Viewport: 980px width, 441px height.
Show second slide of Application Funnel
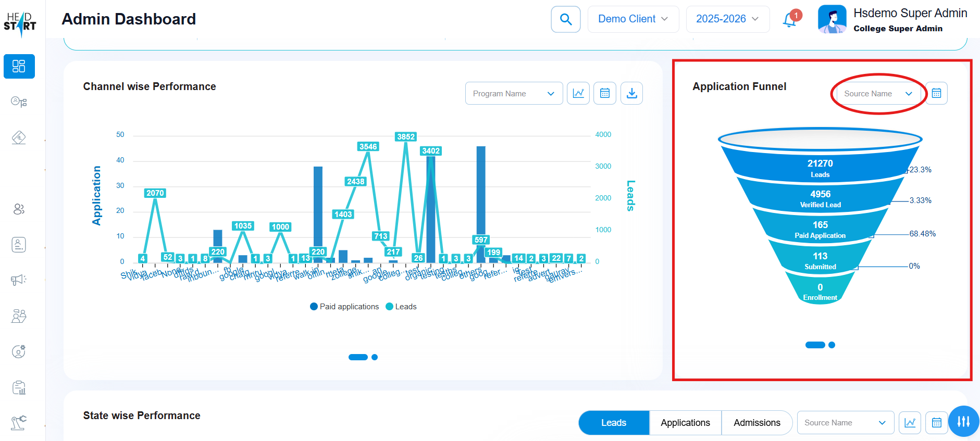[x=832, y=345]
